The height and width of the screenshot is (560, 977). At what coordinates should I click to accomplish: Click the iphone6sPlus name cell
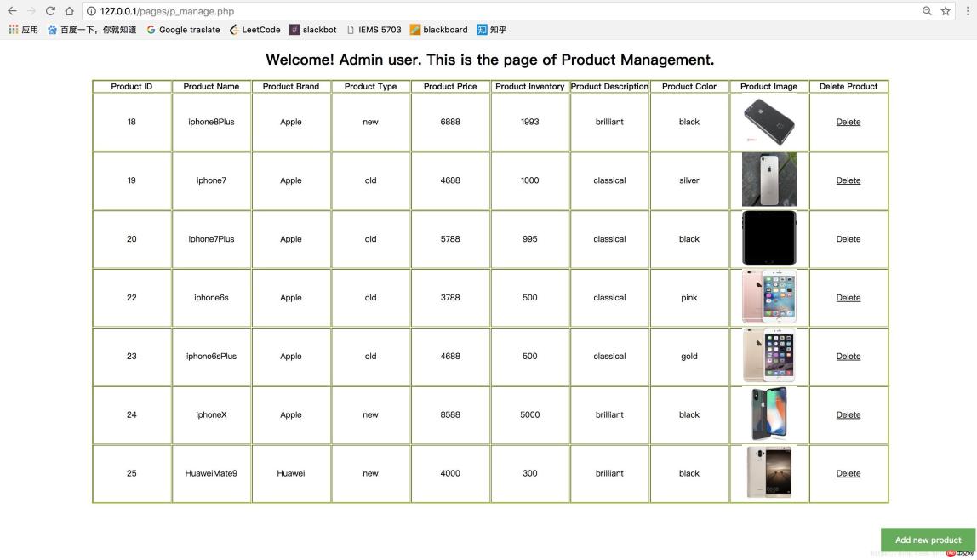[211, 357]
